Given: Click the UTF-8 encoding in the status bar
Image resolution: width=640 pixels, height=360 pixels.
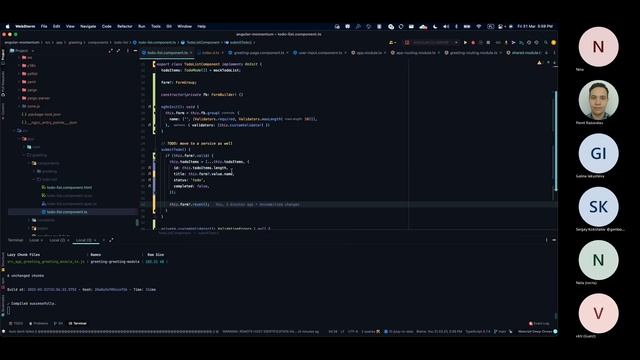Looking at the screenshot, I should coord(353,331).
